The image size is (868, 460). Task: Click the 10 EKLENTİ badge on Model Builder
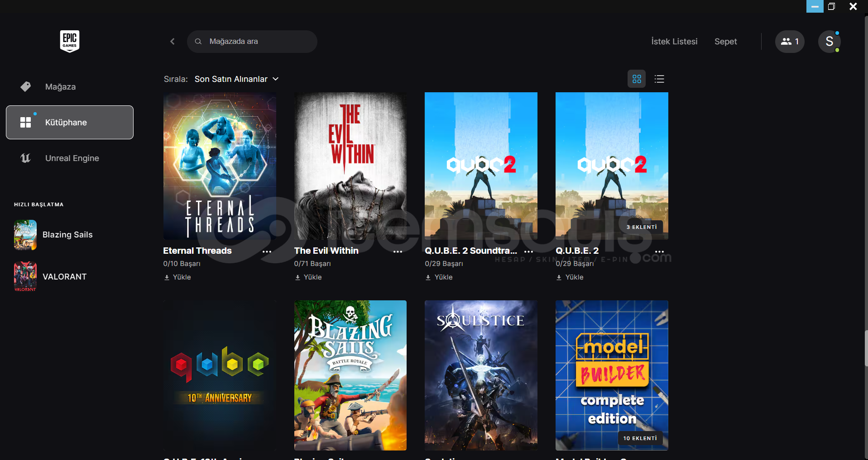coord(640,438)
